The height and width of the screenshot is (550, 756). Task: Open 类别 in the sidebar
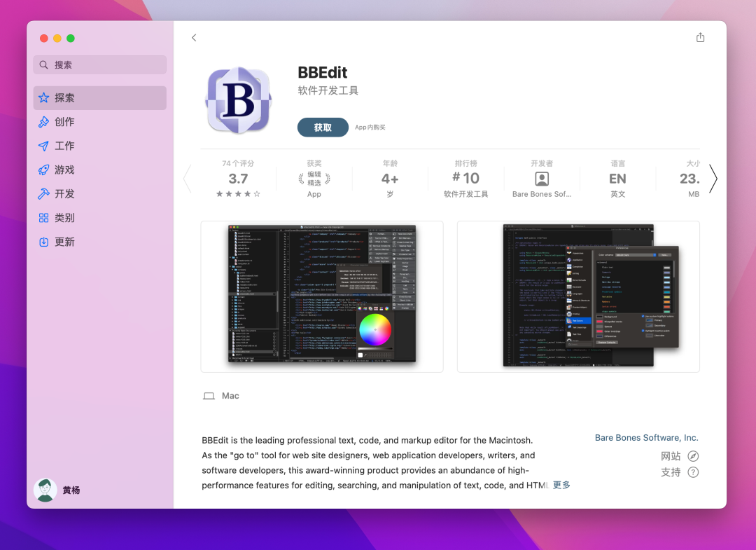100,218
